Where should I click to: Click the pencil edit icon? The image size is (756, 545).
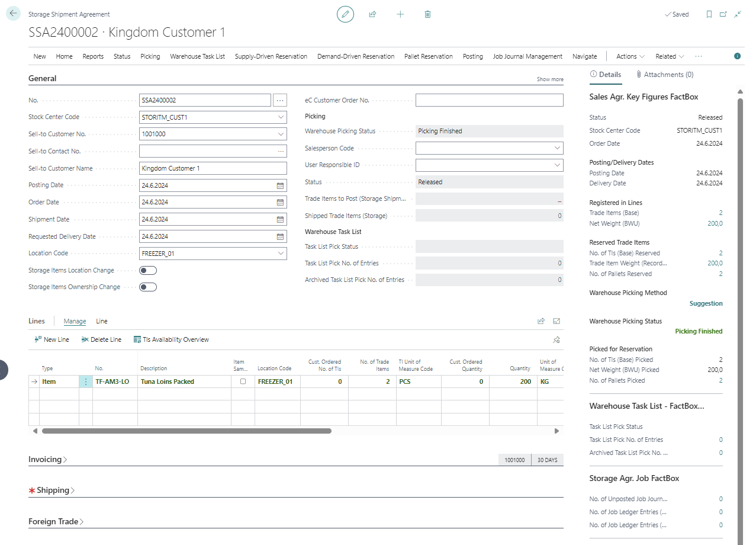coord(345,14)
